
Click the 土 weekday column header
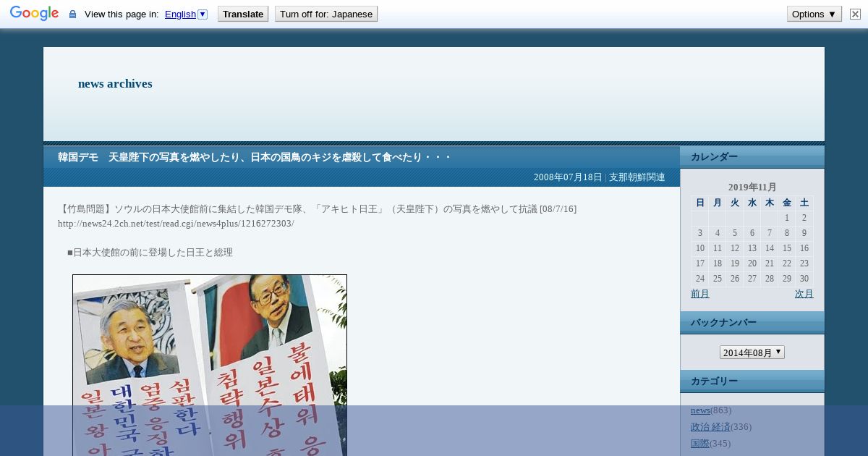[804, 203]
